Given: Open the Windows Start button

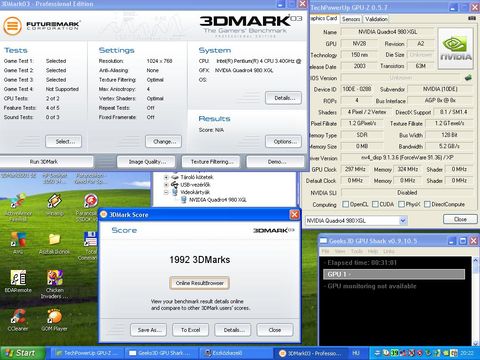Looking at the screenshot, I should coord(23,353).
